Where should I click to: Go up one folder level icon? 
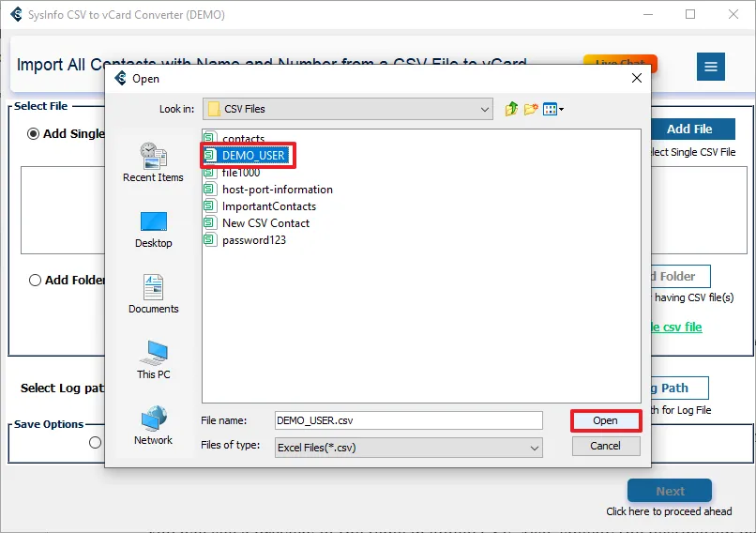point(511,109)
